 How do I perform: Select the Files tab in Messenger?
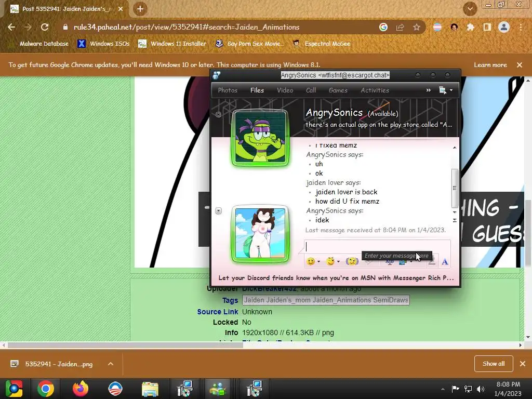pyautogui.click(x=257, y=90)
